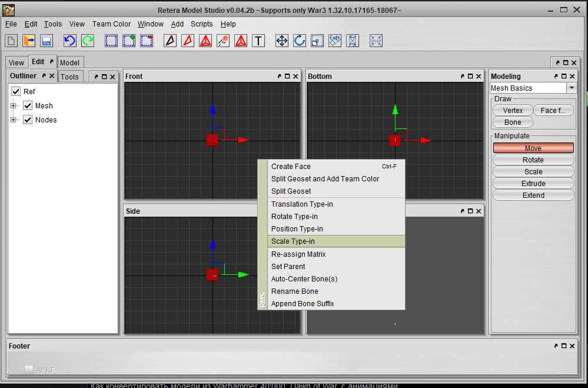
Task: Switch to the Tools tab beside Outliner
Action: pos(70,77)
